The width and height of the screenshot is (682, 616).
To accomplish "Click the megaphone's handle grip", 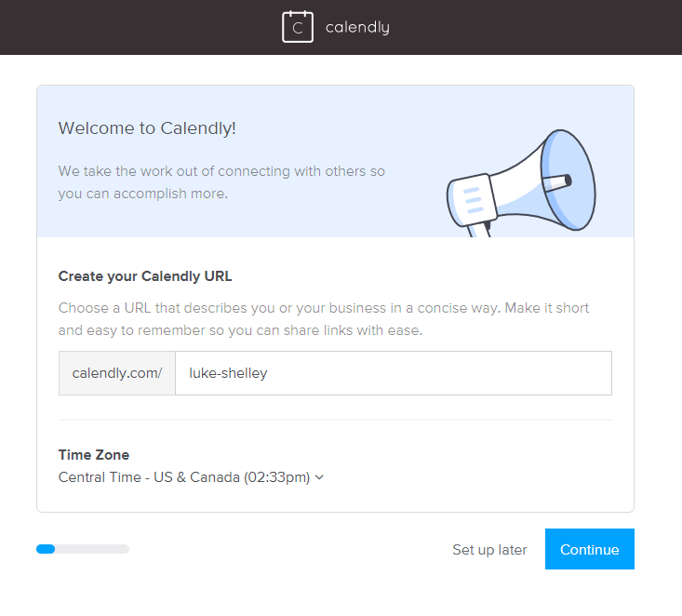I will [x=479, y=229].
